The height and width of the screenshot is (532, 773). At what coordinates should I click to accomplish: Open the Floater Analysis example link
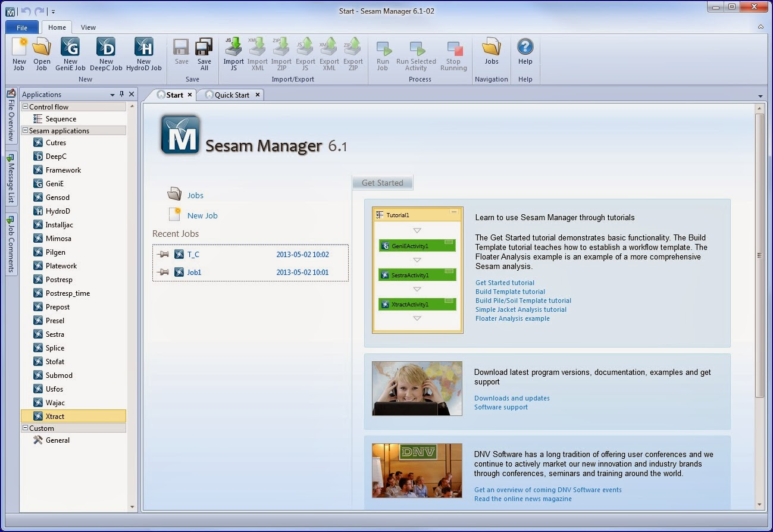(512, 318)
